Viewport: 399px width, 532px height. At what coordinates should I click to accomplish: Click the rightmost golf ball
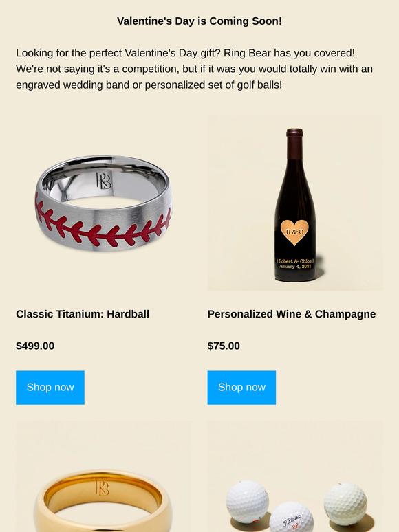(345, 505)
